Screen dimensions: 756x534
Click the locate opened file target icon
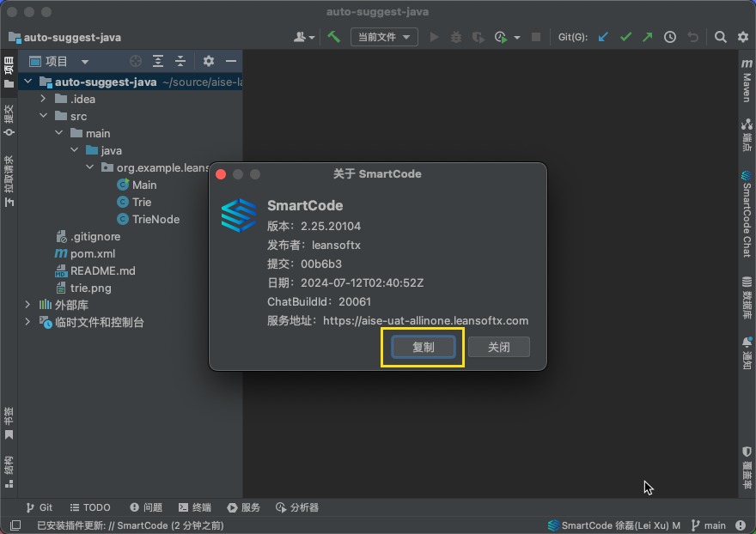pyautogui.click(x=136, y=61)
